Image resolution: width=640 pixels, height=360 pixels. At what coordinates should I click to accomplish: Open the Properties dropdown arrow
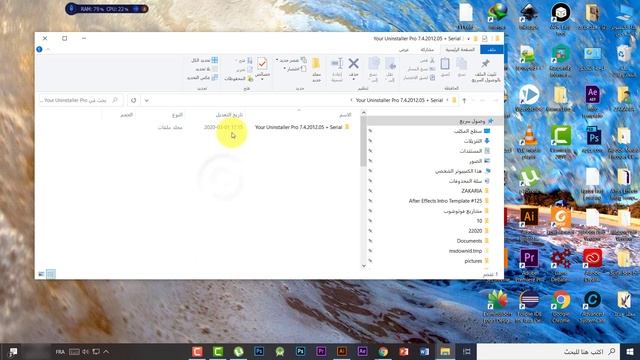[262, 79]
